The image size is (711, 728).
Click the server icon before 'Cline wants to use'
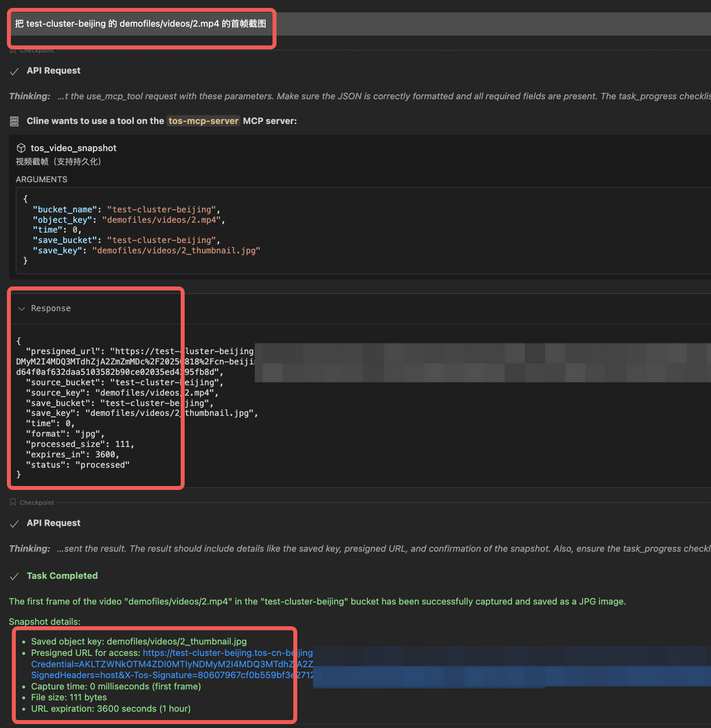14,121
